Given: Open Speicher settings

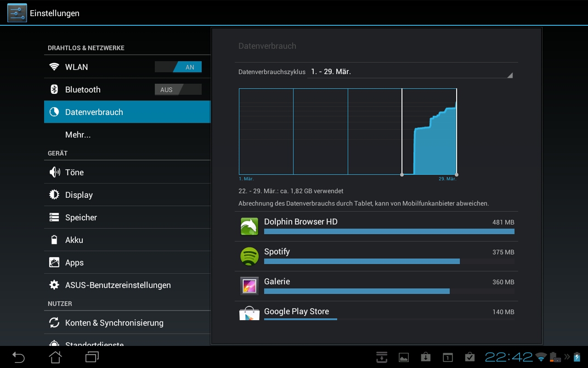Looking at the screenshot, I should pyautogui.click(x=127, y=217).
